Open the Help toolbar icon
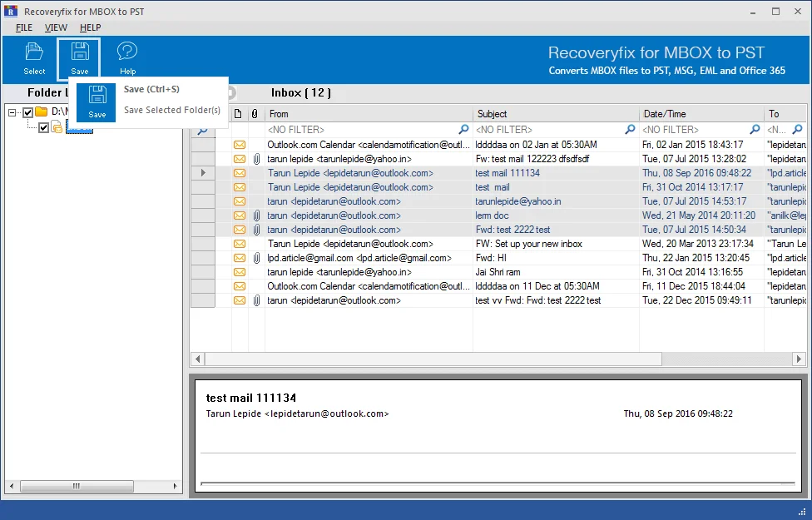The height and width of the screenshot is (520, 812). coord(127,58)
